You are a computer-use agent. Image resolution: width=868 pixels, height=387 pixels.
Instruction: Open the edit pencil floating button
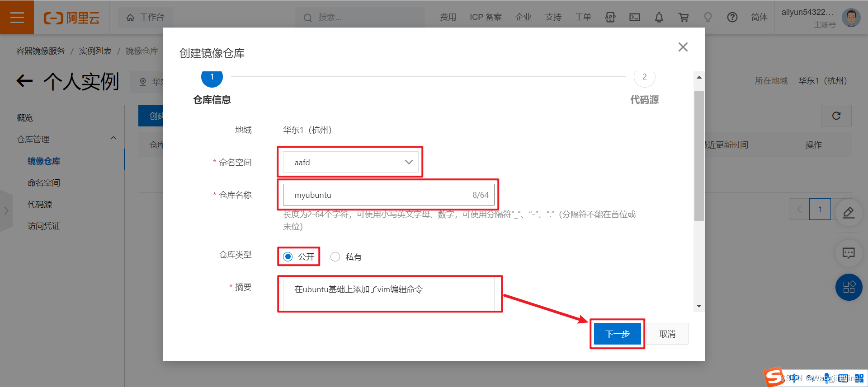tap(849, 212)
